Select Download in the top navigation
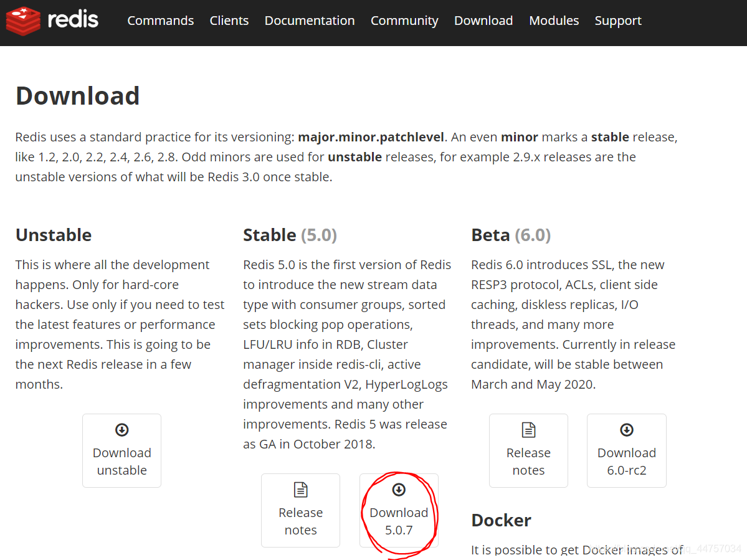This screenshot has height=560, width=747. coord(483,21)
